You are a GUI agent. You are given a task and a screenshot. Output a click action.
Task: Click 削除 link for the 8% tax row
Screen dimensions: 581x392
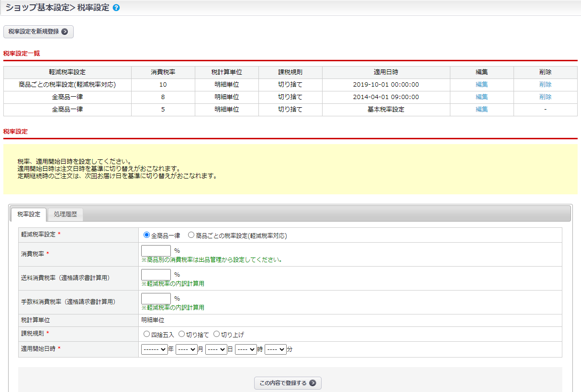point(545,97)
